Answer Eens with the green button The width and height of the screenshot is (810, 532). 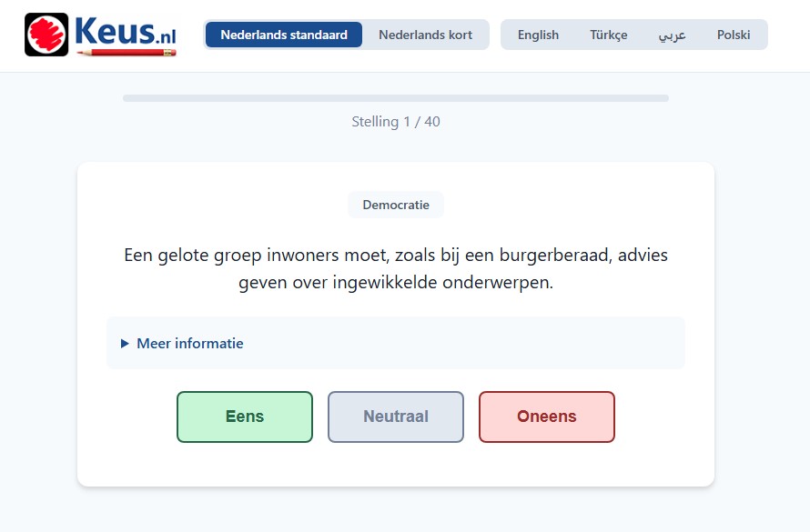tap(245, 417)
